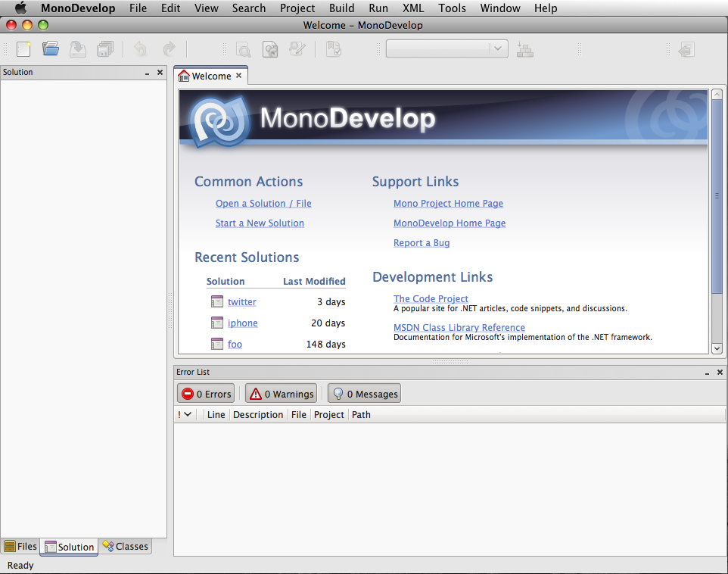Minimize the Error List pad
The width and height of the screenshot is (728, 574).
(x=707, y=373)
